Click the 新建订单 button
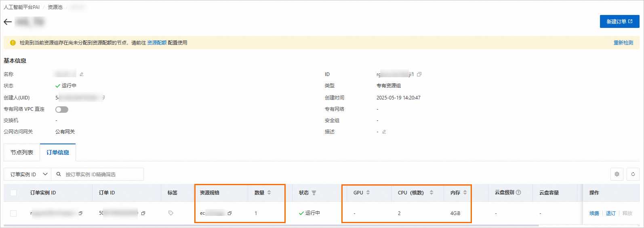Image resolution: width=644 pixels, height=228 pixels. [x=619, y=22]
